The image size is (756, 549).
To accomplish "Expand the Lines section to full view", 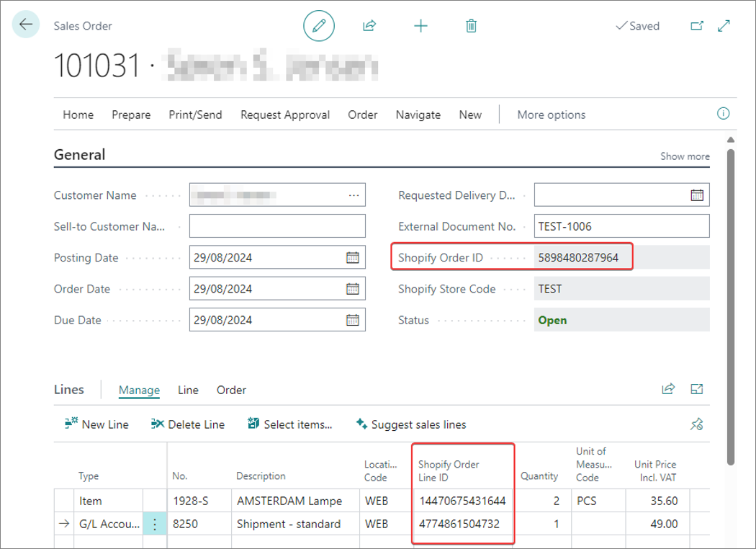I will [x=697, y=389].
